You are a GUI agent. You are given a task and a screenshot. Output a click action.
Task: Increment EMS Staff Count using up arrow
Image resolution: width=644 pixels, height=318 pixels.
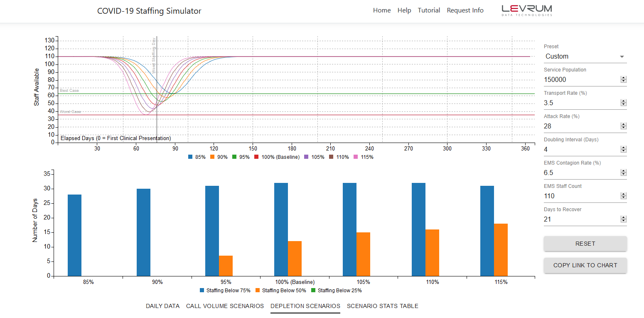(x=624, y=194)
